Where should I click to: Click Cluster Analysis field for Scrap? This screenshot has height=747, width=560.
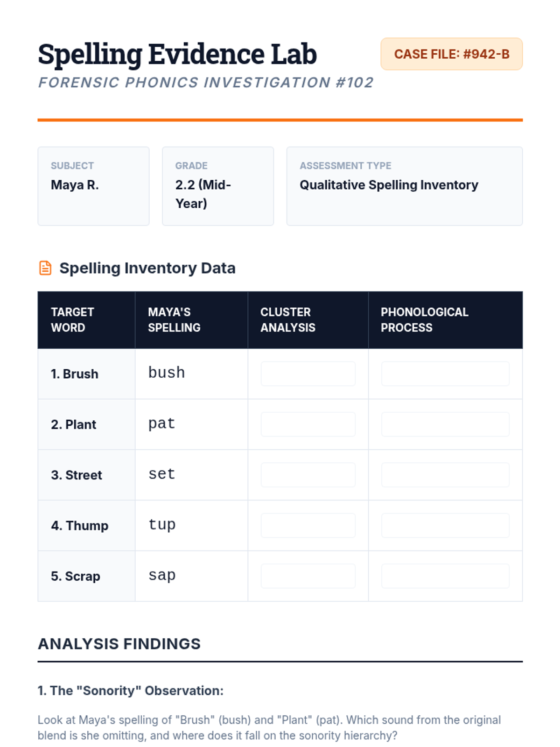(308, 576)
